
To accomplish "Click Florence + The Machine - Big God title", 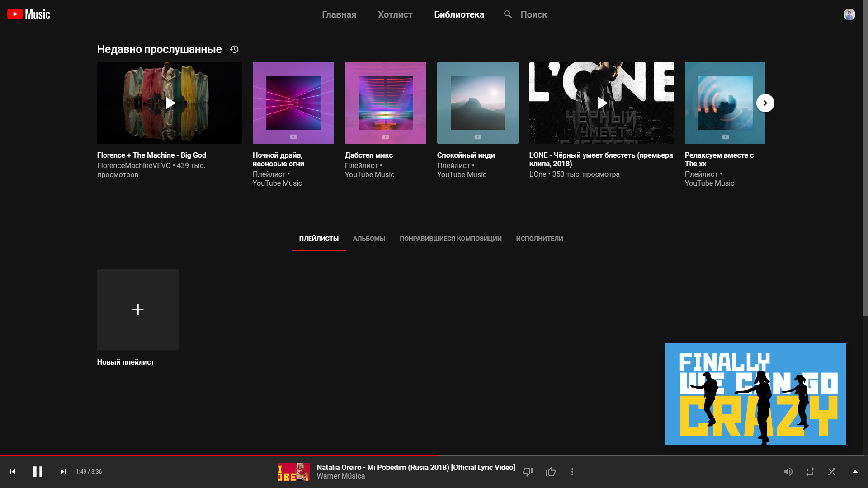I will [151, 155].
